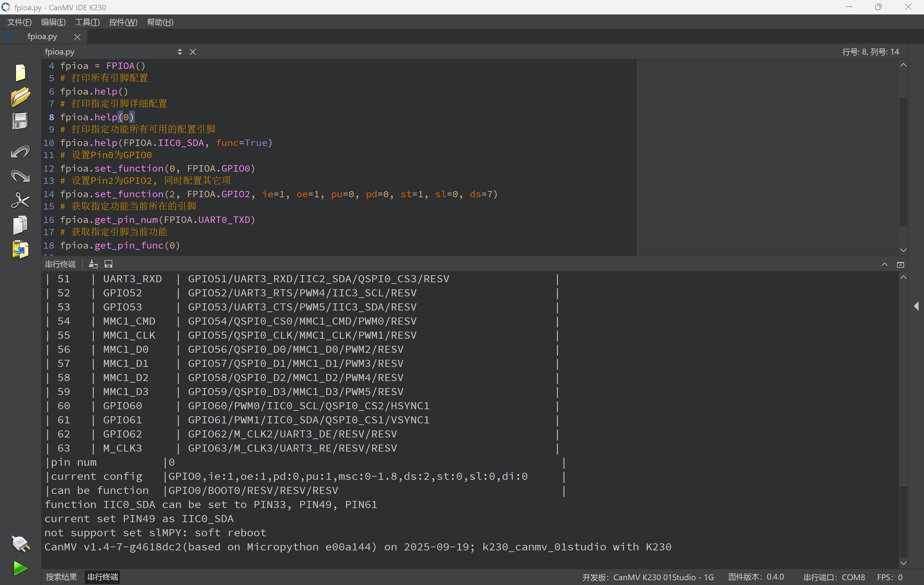
Task: Run script with the green play button
Action: [x=20, y=568]
